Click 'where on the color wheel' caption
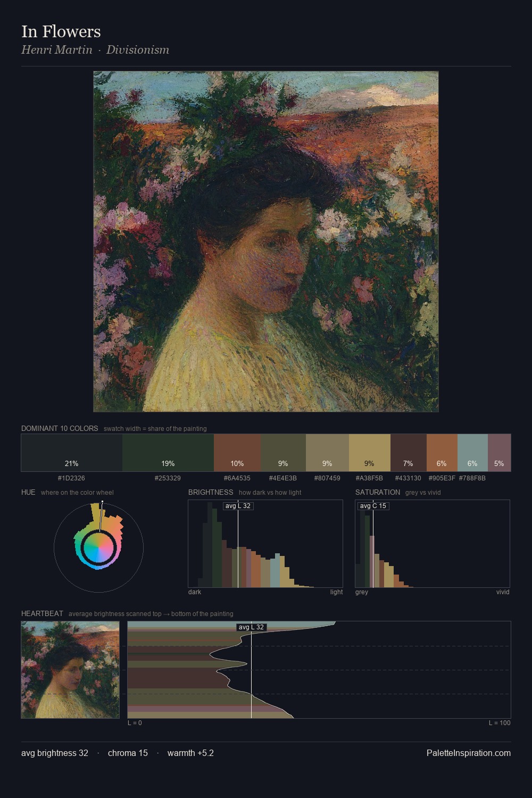The height and width of the screenshot is (798, 532). tap(77, 493)
